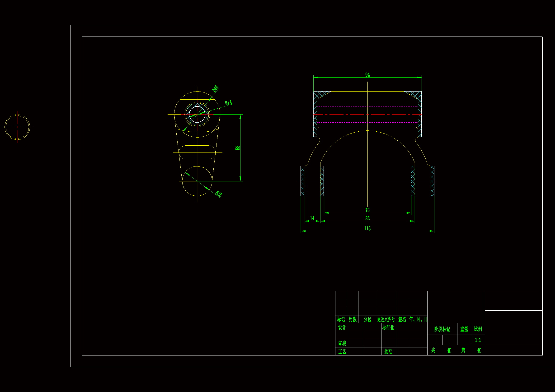Click the 1:1 scale value cell

[x=478, y=340]
